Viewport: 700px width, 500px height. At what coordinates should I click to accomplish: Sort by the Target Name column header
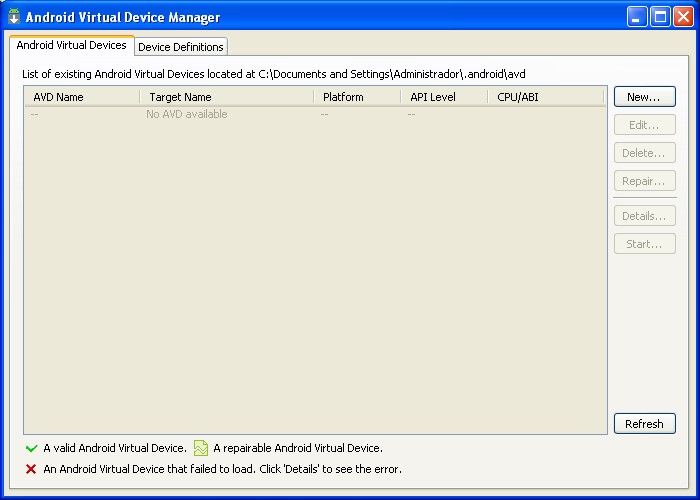click(x=227, y=97)
